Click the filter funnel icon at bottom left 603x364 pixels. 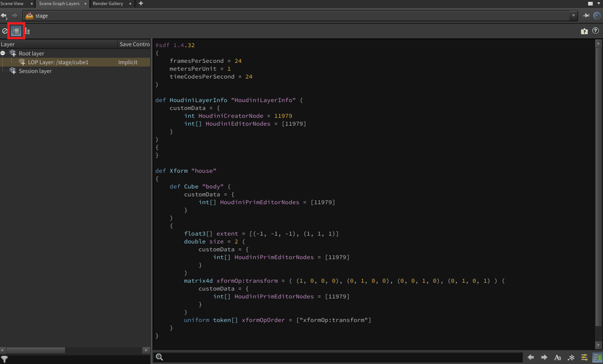click(5, 359)
